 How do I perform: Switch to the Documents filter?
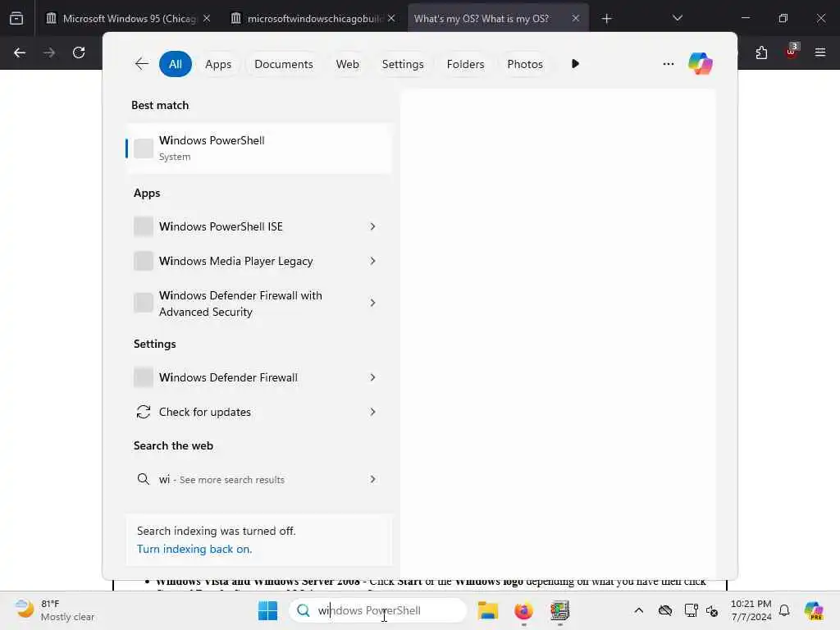(283, 64)
